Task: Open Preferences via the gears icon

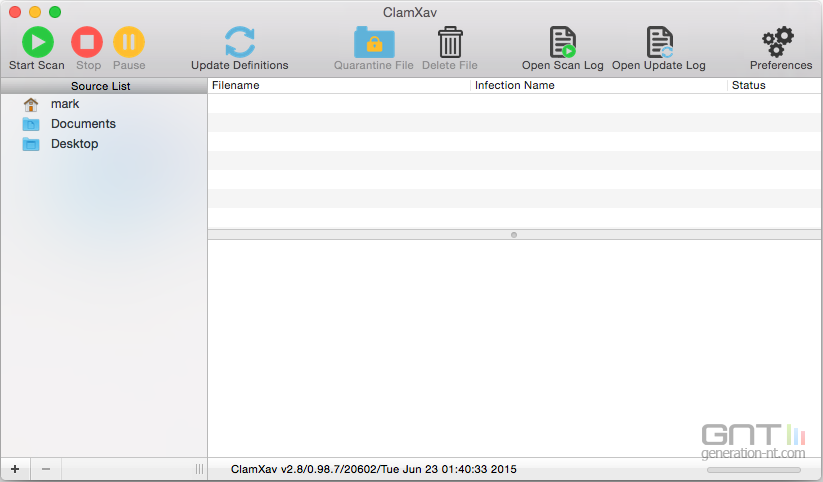Action: tap(778, 41)
